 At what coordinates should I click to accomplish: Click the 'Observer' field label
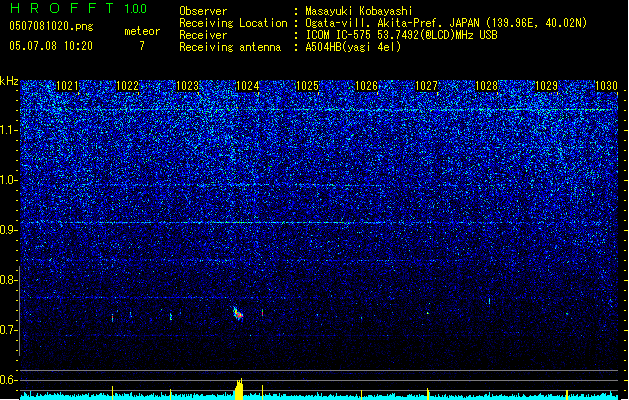click(x=203, y=11)
